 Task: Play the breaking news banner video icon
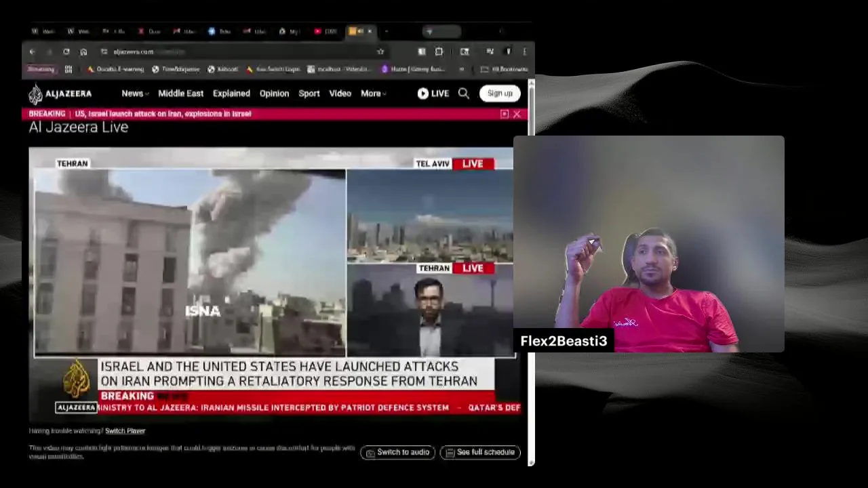coord(505,114)
